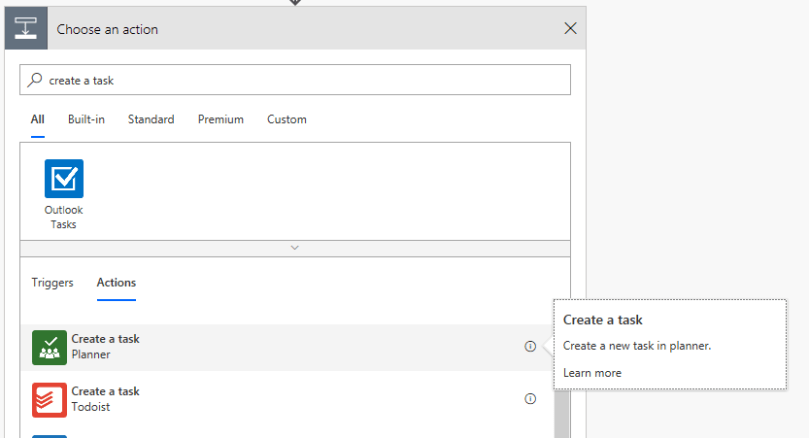Click the 'create a task' search field
The image size is (809, 438).
[295, 80]
